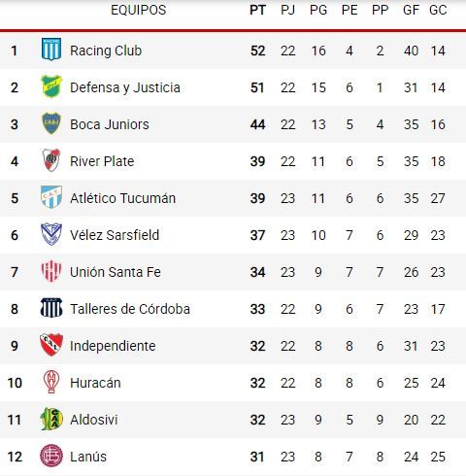Viewport: 466px width, 476px height.
Task: Click the Aldosivi green-yellow crest
Action: [x=51, y=419]
